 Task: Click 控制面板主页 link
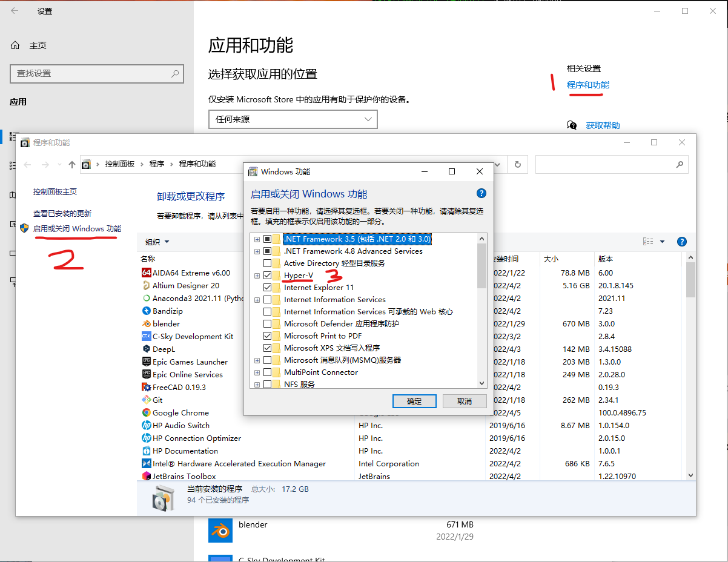pos(55,191)
